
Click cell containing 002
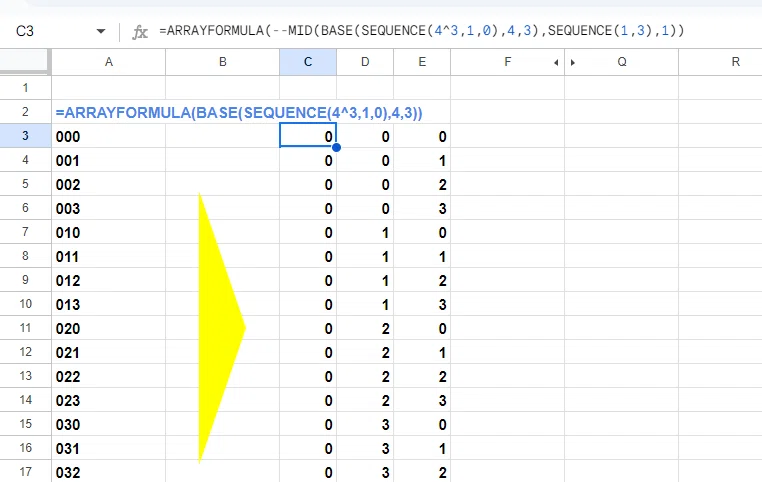(108, 184)
